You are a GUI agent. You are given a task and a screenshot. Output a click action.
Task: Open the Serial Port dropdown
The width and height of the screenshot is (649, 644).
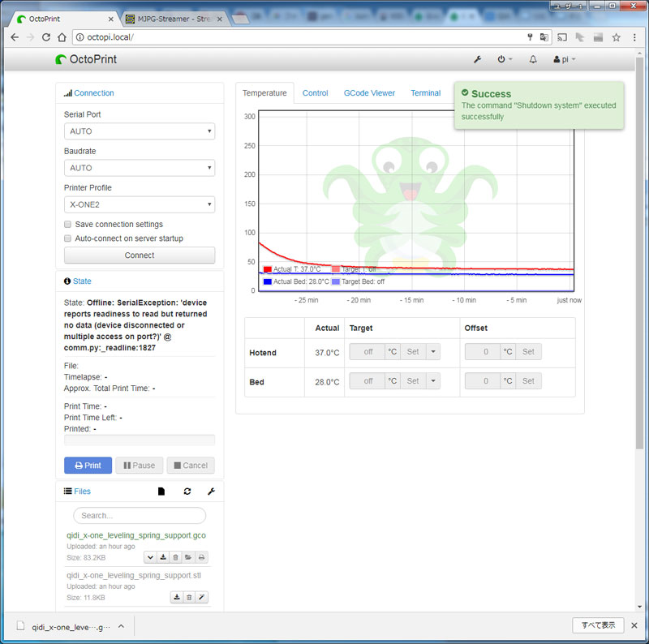tap(140, 131)
